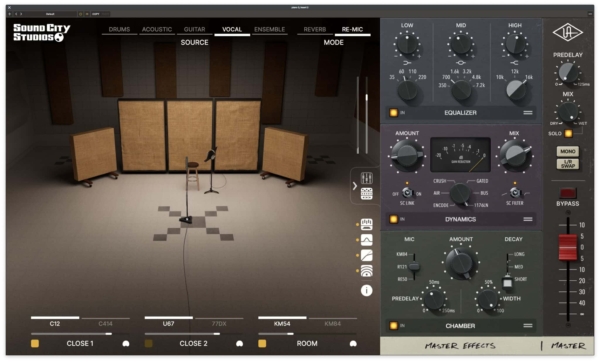Switch to REVERB mode tab
Image resolution: width=600 pixels, height=362 pixels.
pos(315,29)
